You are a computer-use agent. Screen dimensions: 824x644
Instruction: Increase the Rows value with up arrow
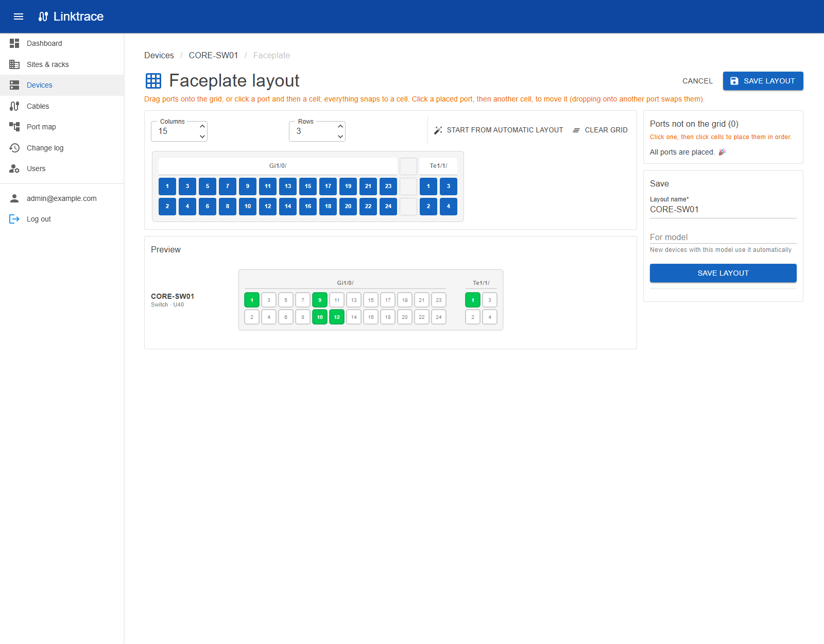340,126
